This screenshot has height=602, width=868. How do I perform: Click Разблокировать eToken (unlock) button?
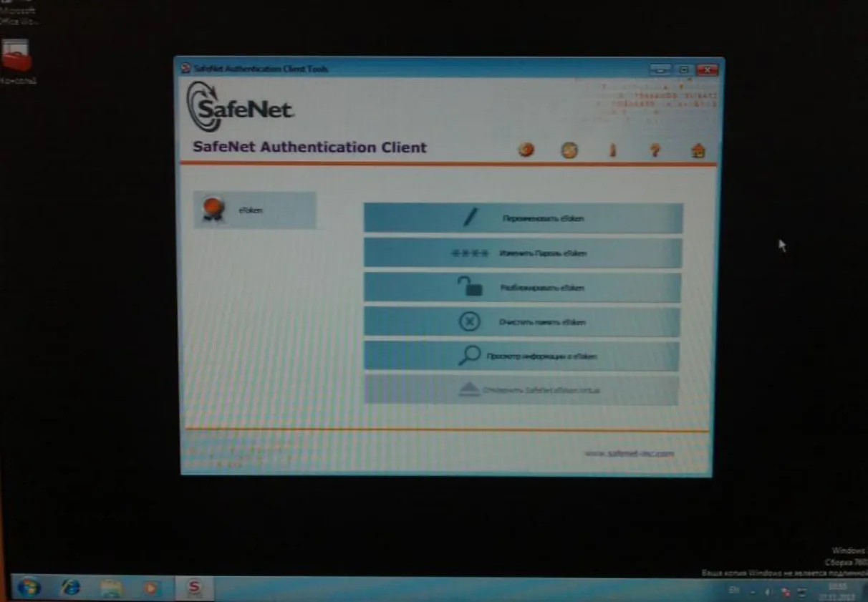coord(522,288)
